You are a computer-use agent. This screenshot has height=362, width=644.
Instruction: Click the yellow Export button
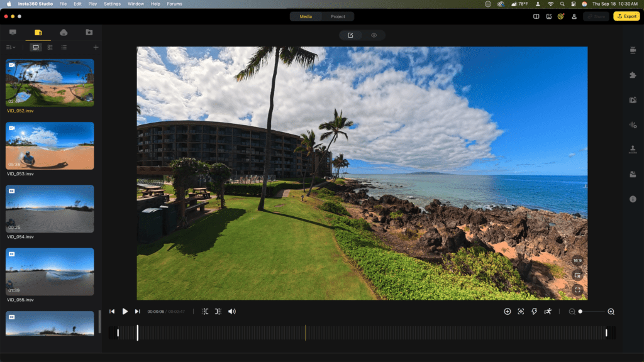tap(626, 16)
